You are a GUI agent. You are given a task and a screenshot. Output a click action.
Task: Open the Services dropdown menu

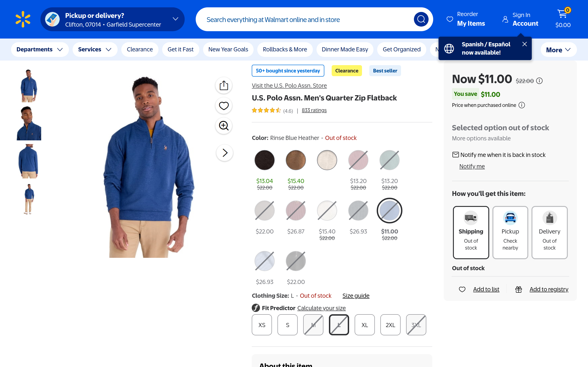95,50
